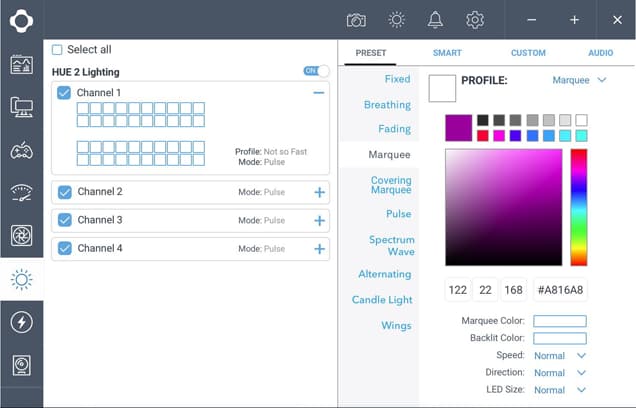Open the gamepad Games section in sidebar
This screenshot has width=636, height=408.
coord(21,150)
